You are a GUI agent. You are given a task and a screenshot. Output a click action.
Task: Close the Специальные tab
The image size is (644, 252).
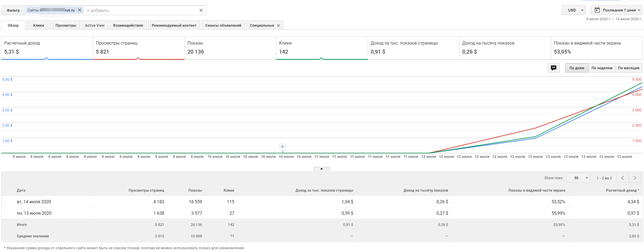point(279,25)
